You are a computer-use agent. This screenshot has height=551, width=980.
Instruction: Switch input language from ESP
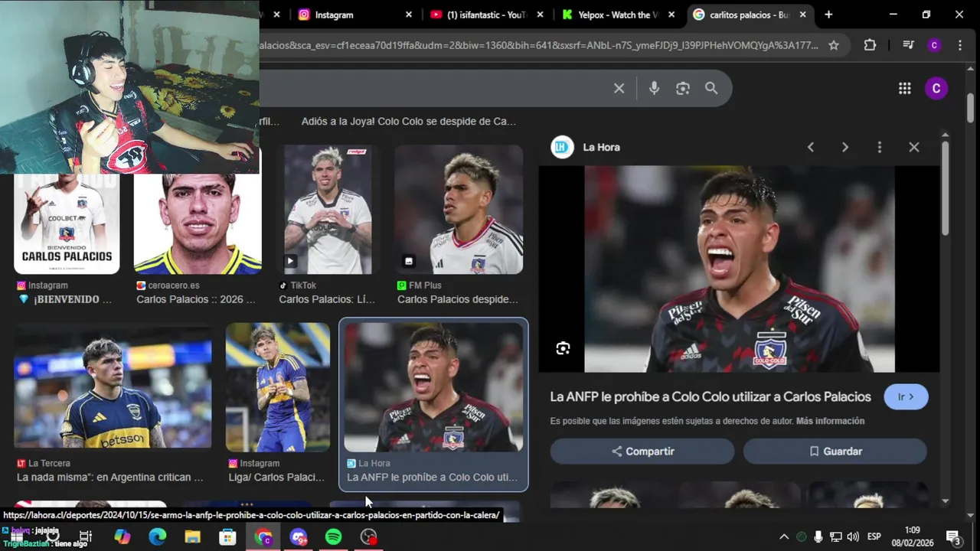click(874, 537)
